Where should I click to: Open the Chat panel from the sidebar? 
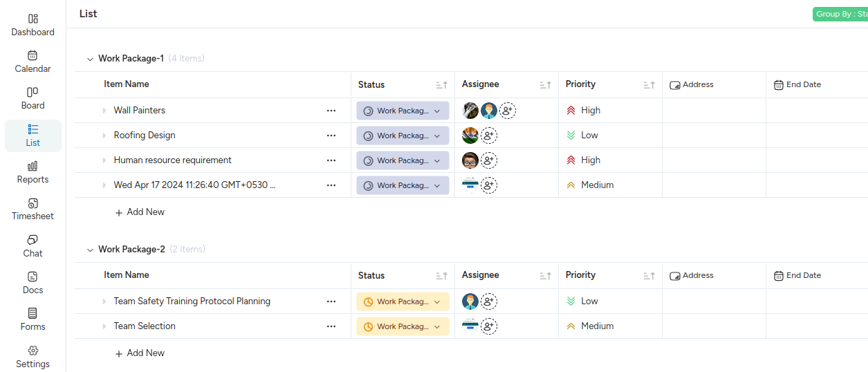(33, 246)
